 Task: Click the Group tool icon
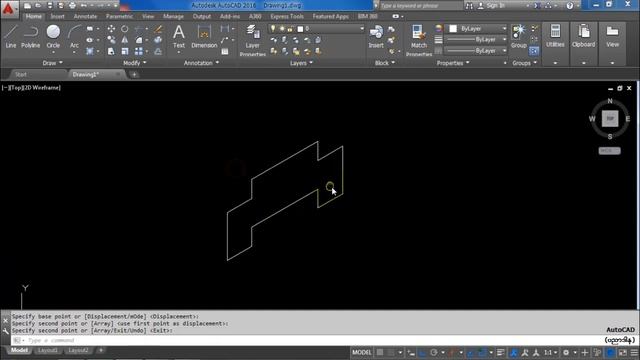519,36
